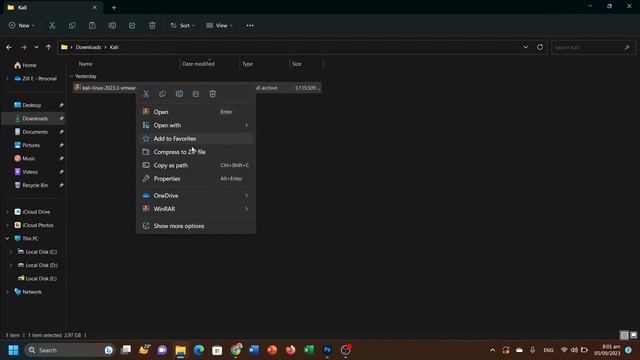
Task: Go back with the Back arrow
Action: pyautogui.click(x=9, y=47)
